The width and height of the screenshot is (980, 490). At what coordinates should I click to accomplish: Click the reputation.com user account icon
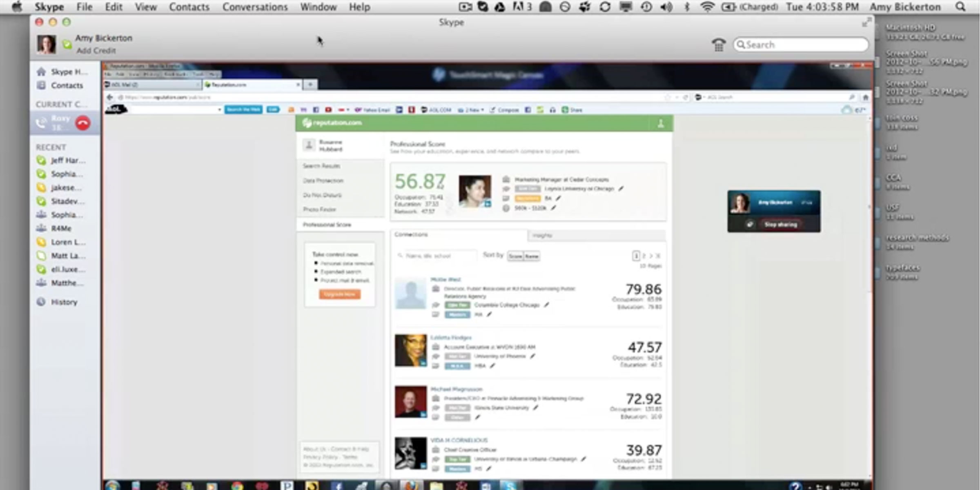pos(661,123)
